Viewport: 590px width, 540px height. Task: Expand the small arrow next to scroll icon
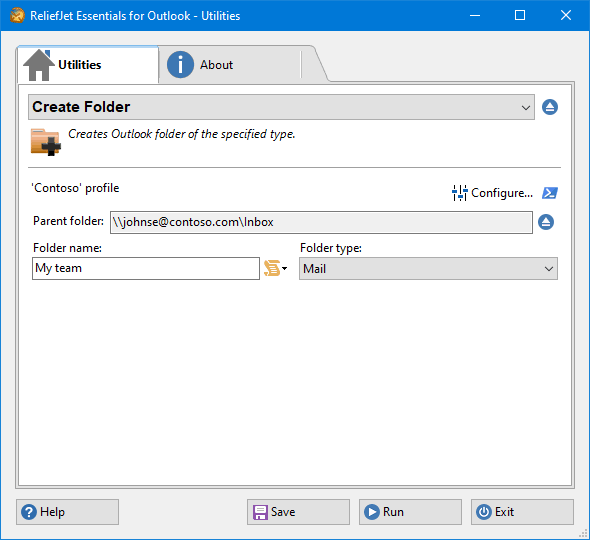pyautogui.click(x=284, y=268)
